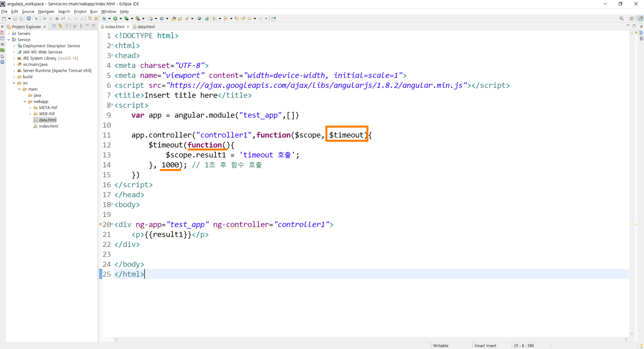Open dropdown arrow next to Debug icon

[109, 18]
